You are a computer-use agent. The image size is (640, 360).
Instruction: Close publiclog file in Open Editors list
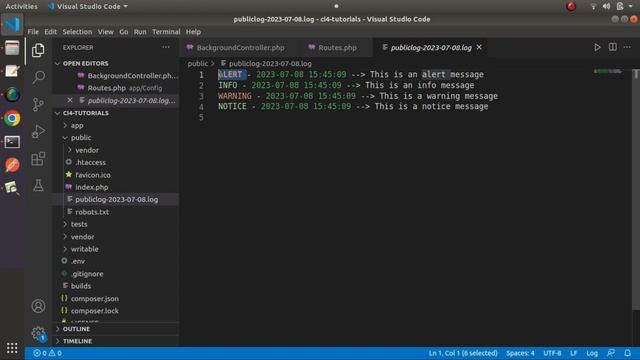pos(70,100)
